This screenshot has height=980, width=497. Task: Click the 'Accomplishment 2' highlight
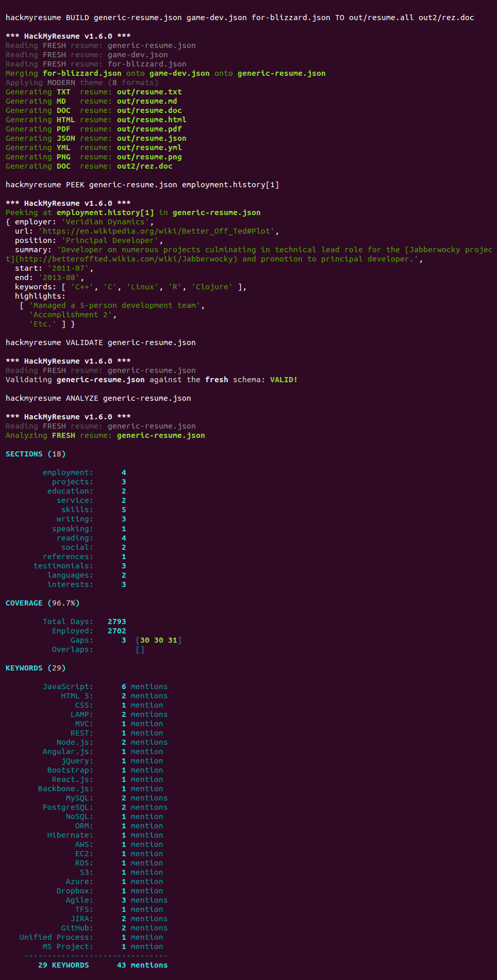tap(71, 315)
